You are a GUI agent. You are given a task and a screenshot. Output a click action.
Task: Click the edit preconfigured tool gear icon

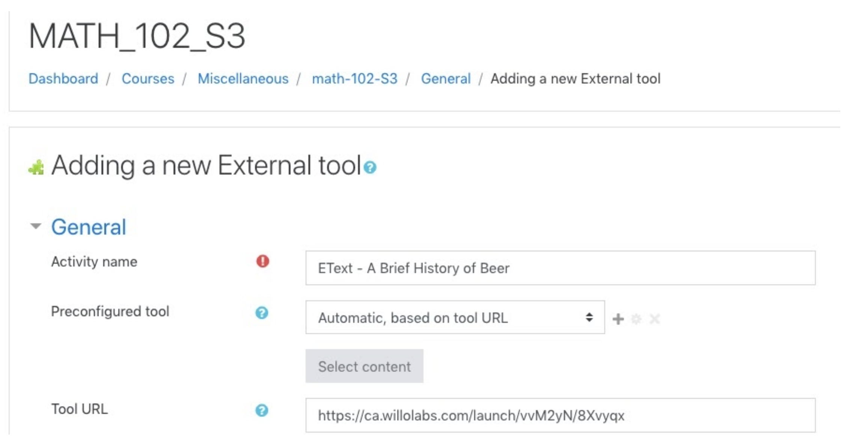(636, 319)
